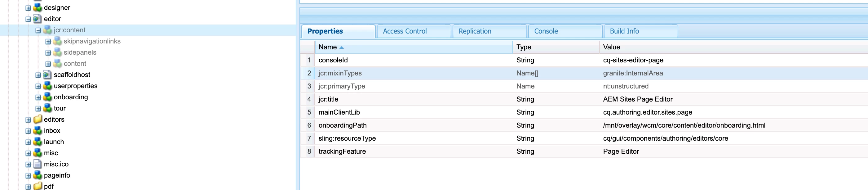Expand the inbox tree node

28,131
